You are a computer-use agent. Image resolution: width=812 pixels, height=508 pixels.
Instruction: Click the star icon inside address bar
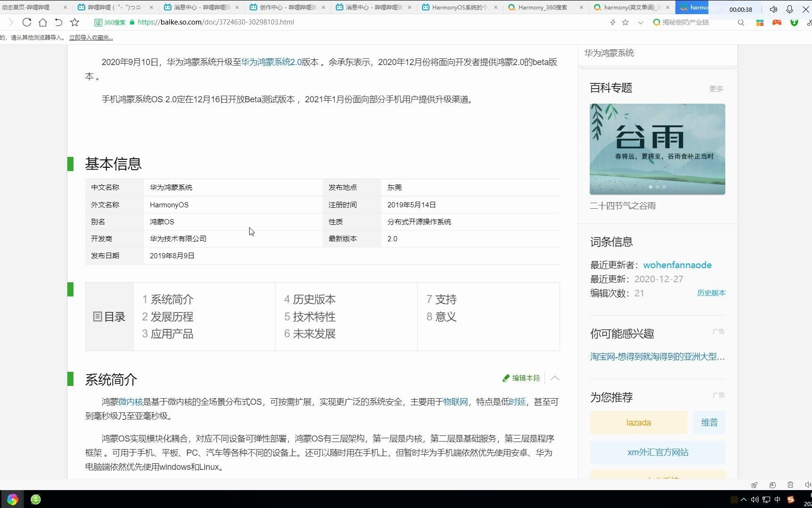(x=625, y=22)
